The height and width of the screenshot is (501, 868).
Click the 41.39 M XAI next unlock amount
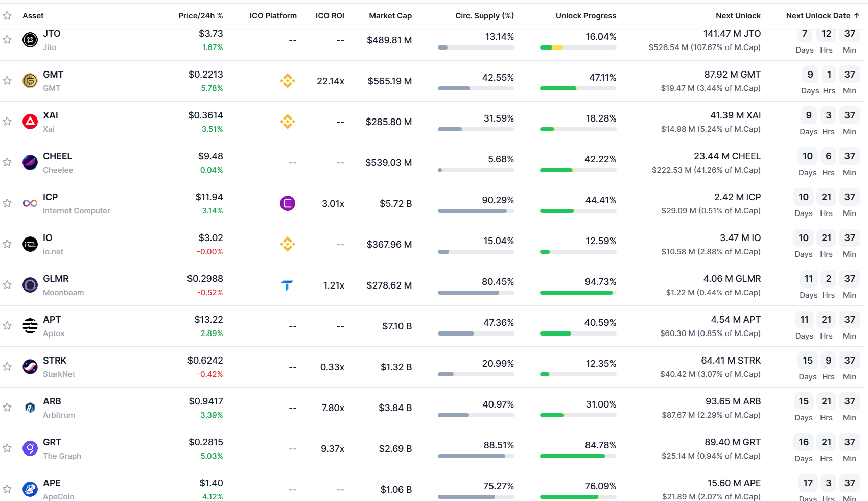pos(736,115)
